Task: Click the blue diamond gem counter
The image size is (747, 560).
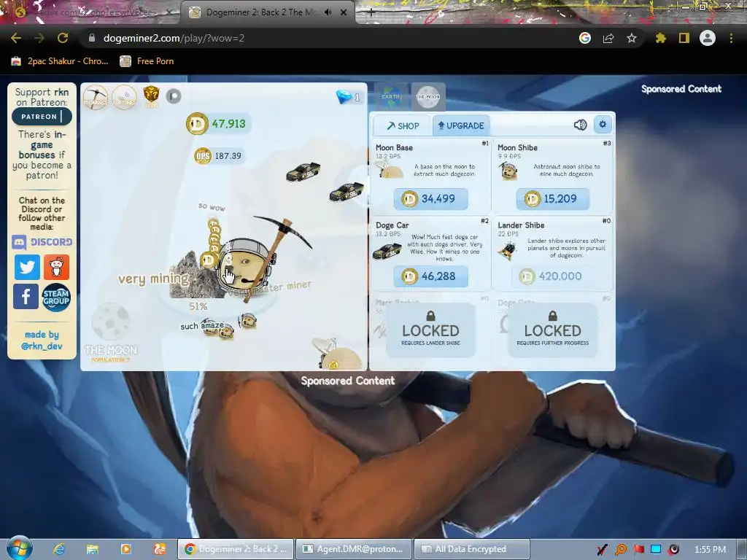Action: (x=348, y=97)
